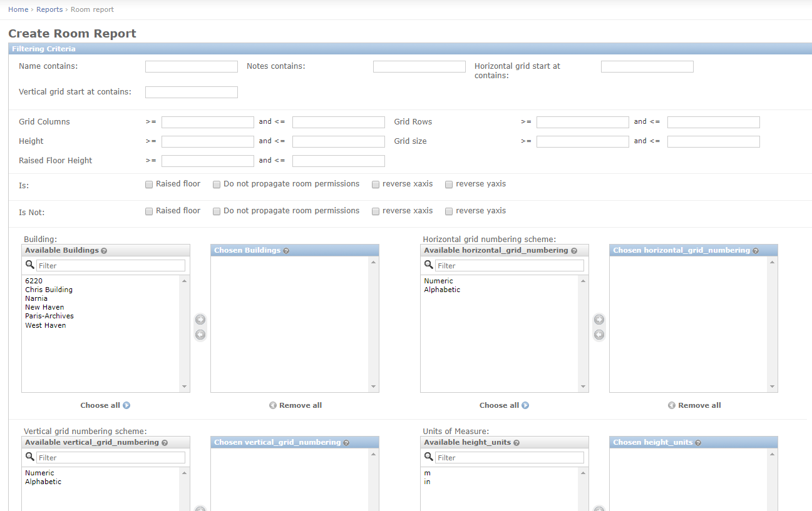Enable the Is Raised floor checkbox
Screen dimensions: 812x511
pyautogui.click(x=149, y=185)
